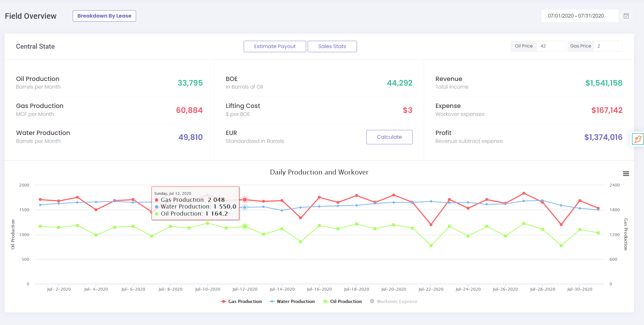
Task: Click oil production marker on Jul 15 dip
Action: (x=300, y=242)
